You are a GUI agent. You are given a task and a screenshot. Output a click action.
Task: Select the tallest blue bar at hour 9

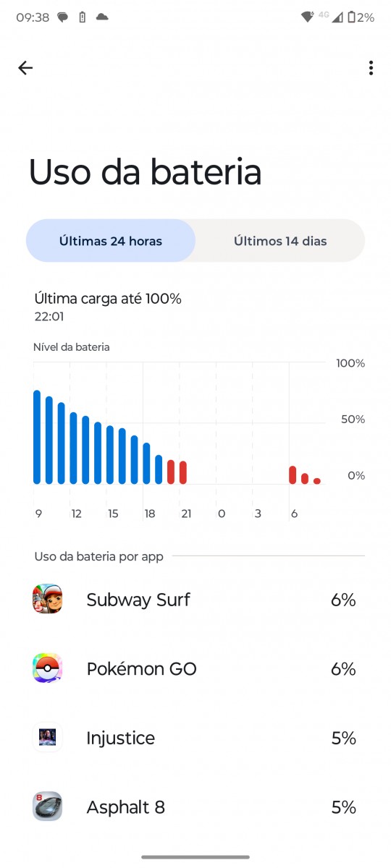click(x=37, y=437)
